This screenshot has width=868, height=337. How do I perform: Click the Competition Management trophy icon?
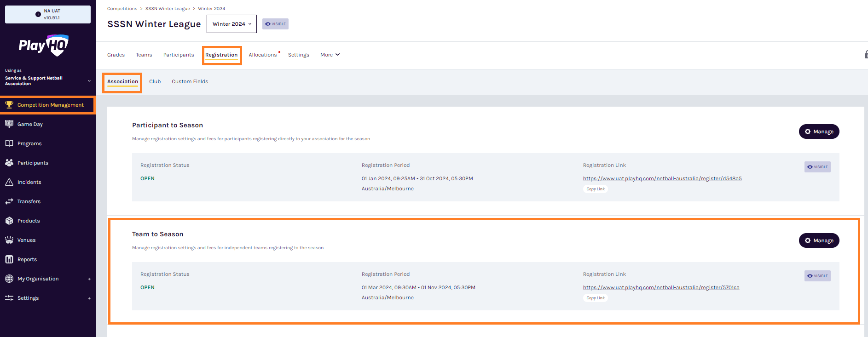9,105
